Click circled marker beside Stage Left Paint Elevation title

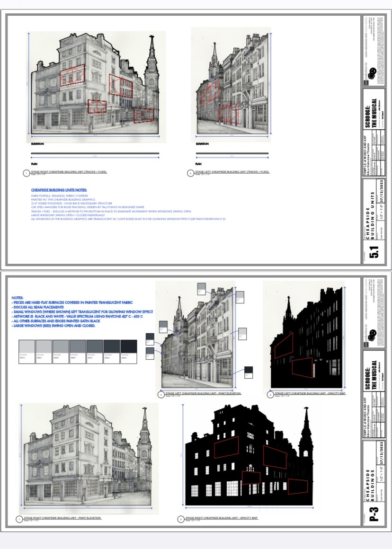coord(161,394)
